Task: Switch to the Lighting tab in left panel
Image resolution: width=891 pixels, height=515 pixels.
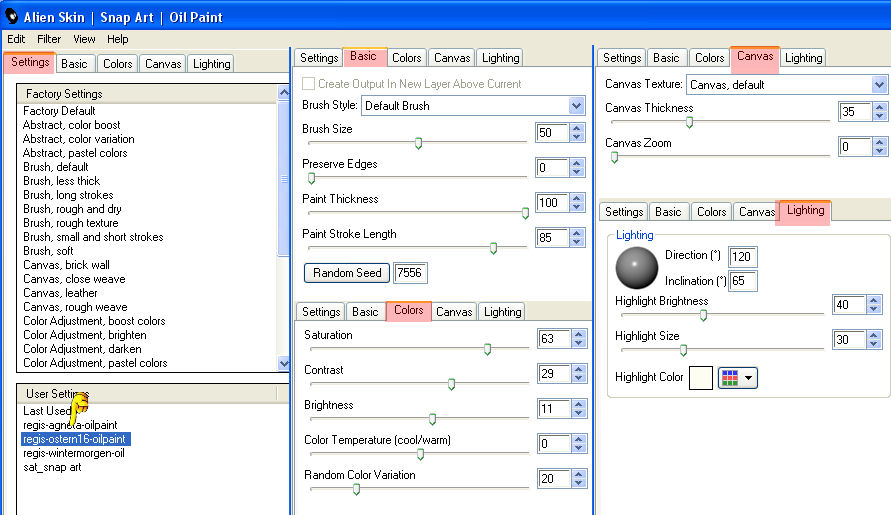Action: (211, 64)
